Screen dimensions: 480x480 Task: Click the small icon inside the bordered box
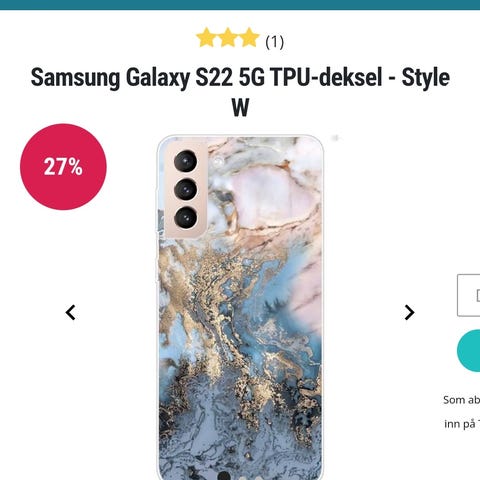(478, 295)
